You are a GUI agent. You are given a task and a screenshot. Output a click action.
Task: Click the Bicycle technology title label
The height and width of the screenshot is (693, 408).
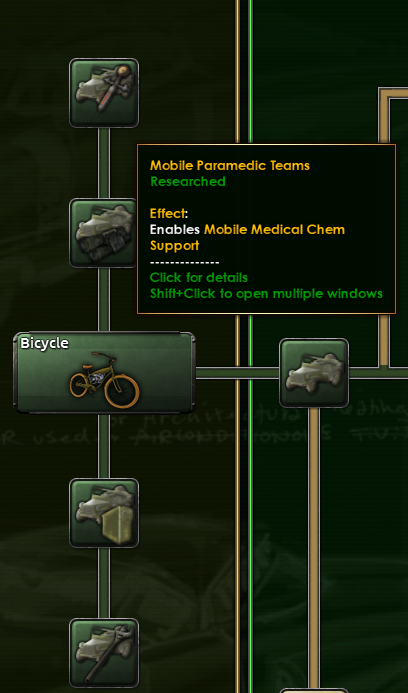(44, 343)
